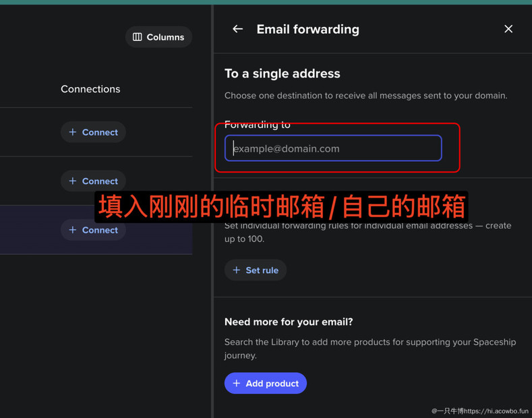Screen dimensions: 532x418
Task: Click the Email forwarding panel title
Action: pyautogui.click(x=307, y=29)
